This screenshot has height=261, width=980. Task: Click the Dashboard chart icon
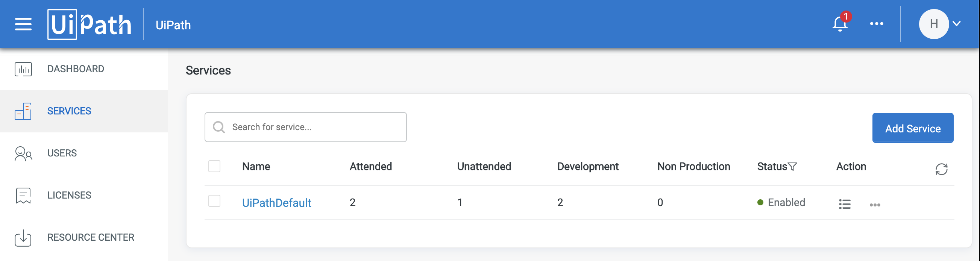click(x=23, y=69)
